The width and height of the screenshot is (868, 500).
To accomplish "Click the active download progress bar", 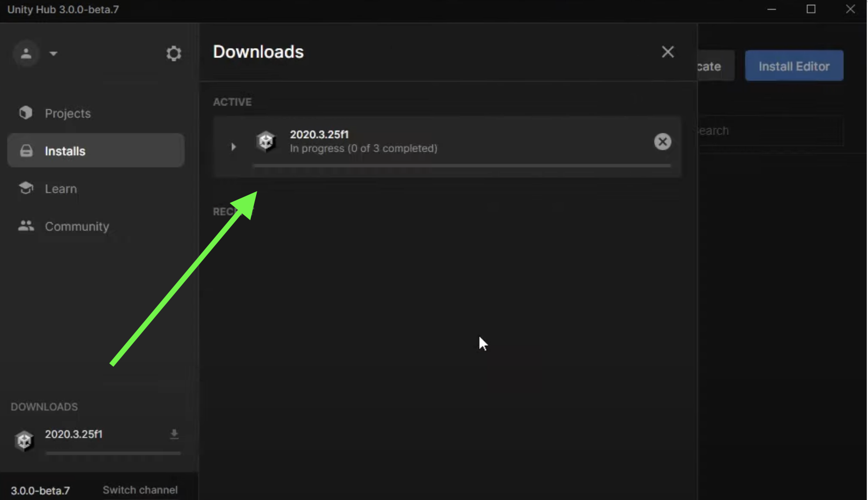I will [x=462, y=166].
